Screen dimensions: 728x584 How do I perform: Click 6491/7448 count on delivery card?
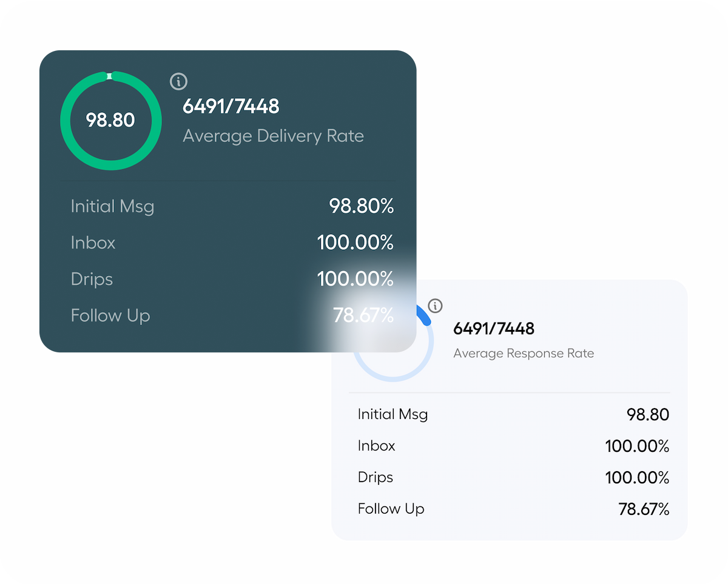(231, 107)
